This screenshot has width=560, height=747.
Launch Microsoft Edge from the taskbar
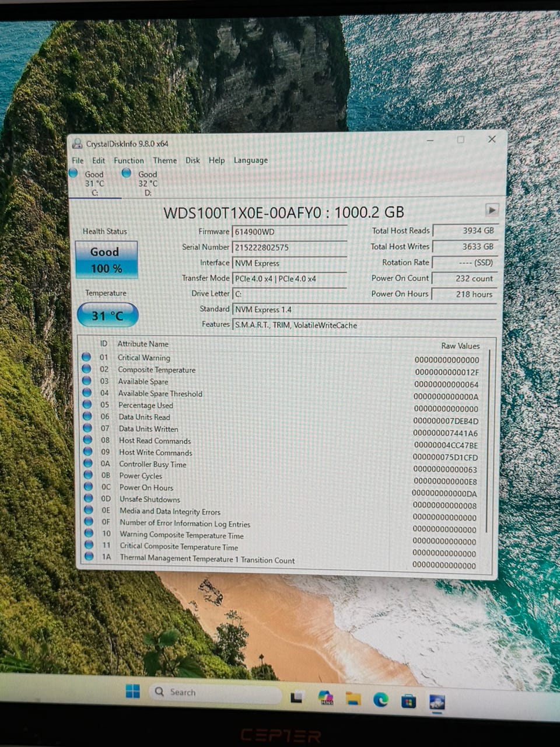(x=380, y=699)
